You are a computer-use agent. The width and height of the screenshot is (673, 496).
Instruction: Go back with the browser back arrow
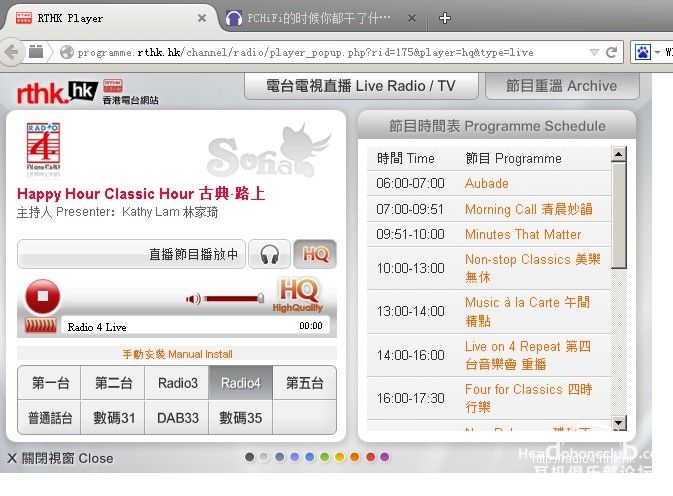(12, 52)
